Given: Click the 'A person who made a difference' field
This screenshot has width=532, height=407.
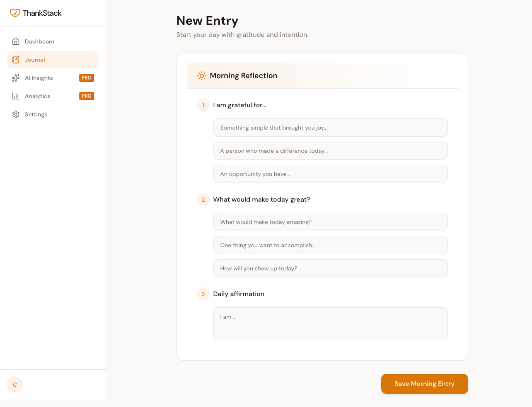Looking at the screenshot, I should click(330, 151).
